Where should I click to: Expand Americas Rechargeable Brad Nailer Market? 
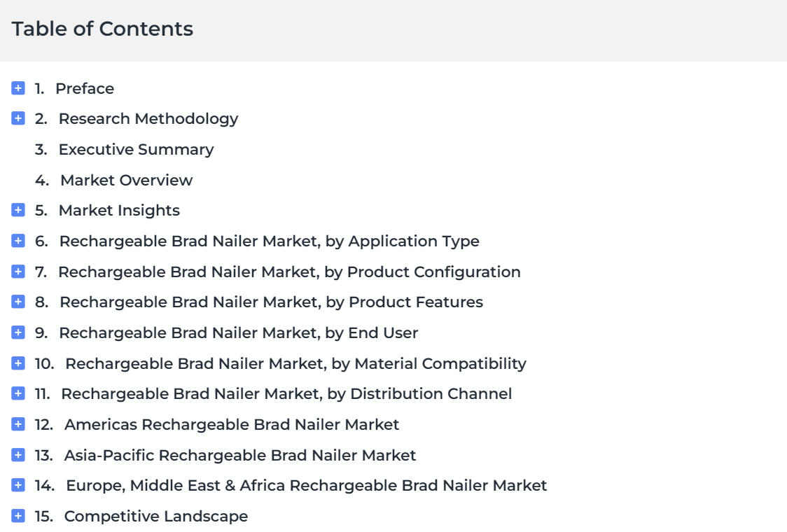[18, 424]
